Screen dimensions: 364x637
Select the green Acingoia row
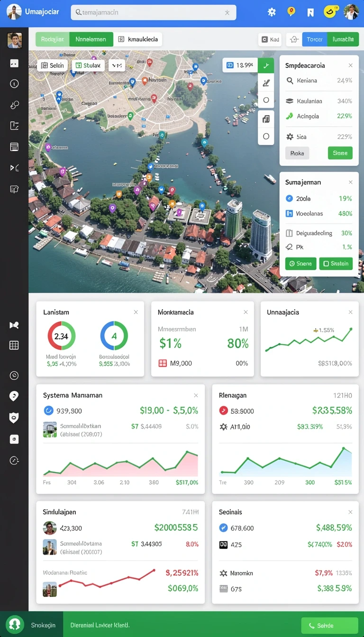319,116
